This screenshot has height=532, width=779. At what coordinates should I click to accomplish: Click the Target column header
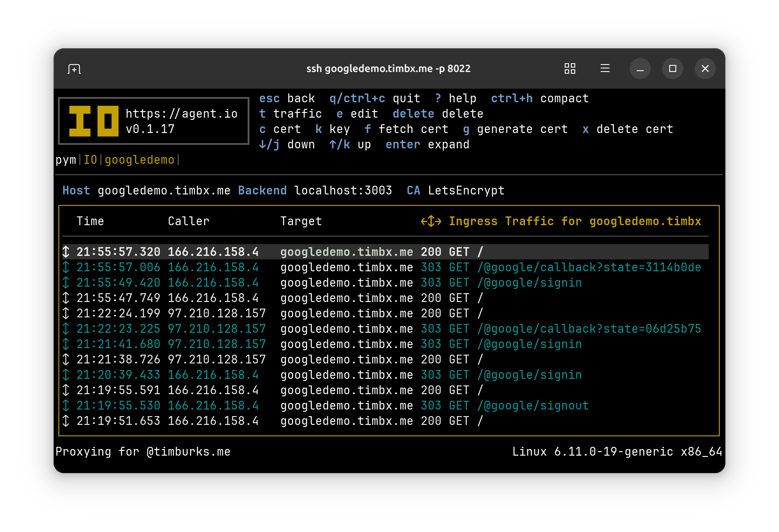[x=301, y=221]
